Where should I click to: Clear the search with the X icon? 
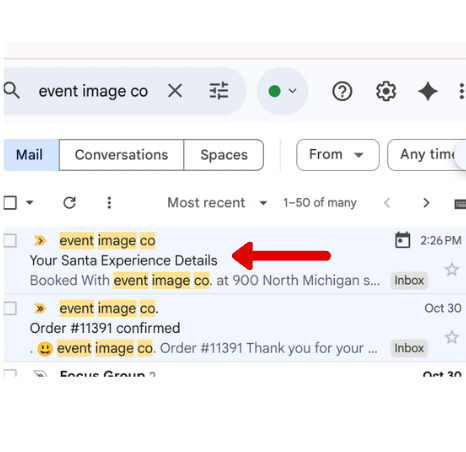coord(175,91)
